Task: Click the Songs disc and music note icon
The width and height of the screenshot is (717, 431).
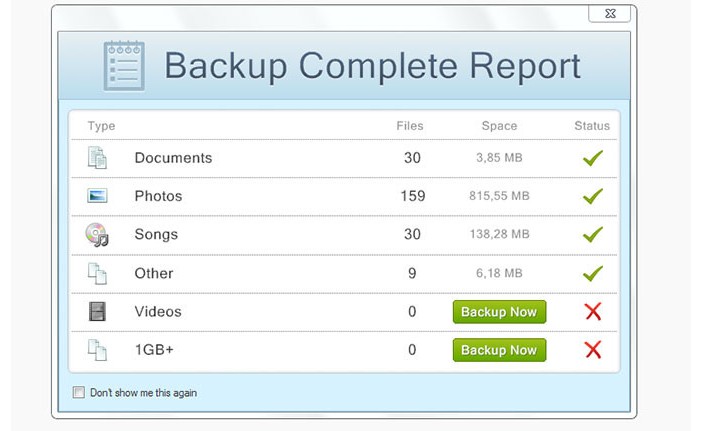Action: point(97,235)
